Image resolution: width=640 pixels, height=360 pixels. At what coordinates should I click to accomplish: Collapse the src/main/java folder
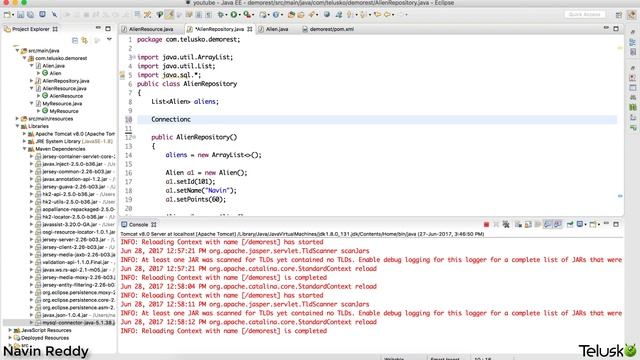17,51
